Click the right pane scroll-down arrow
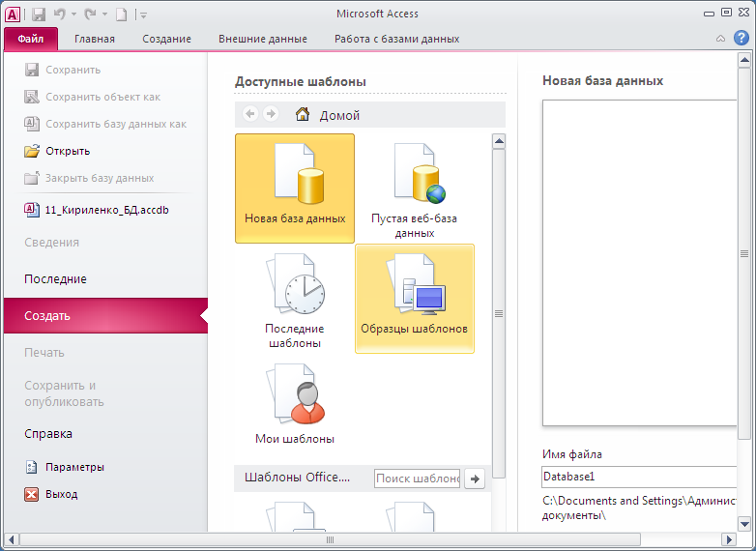 tap(744, 524)
